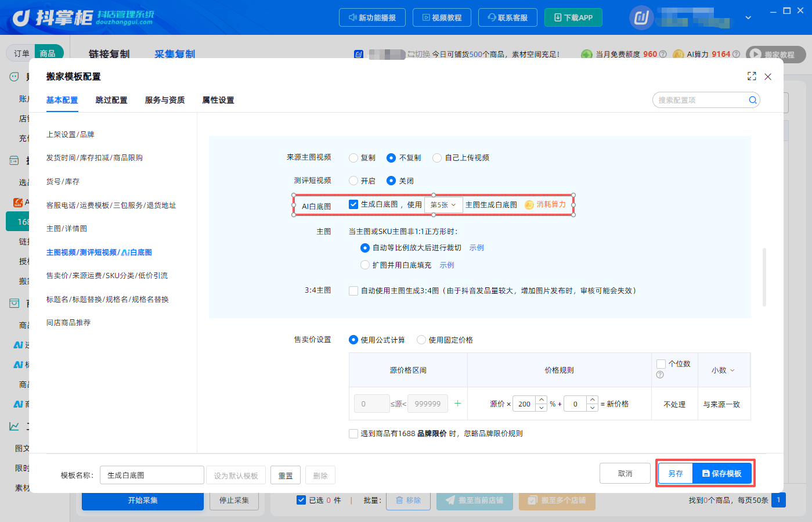Switch to the 属性设置 tab
Screen dimensions: 812x522
(x=218, y=100)
